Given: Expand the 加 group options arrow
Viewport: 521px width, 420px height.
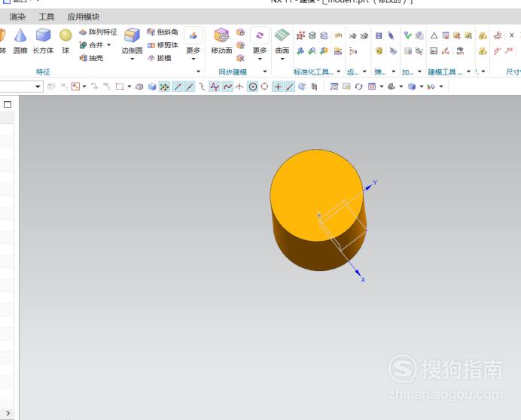Looking at the screenshot, I should pos(419,72).
